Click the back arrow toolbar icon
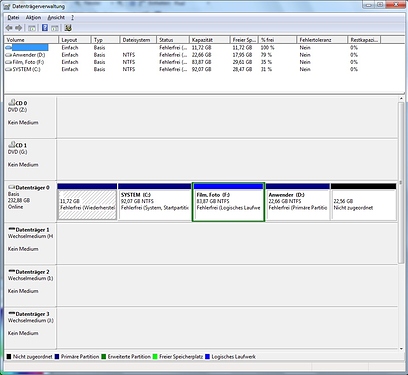This screenshot has height=375, width=408. [x=9, y=28]
